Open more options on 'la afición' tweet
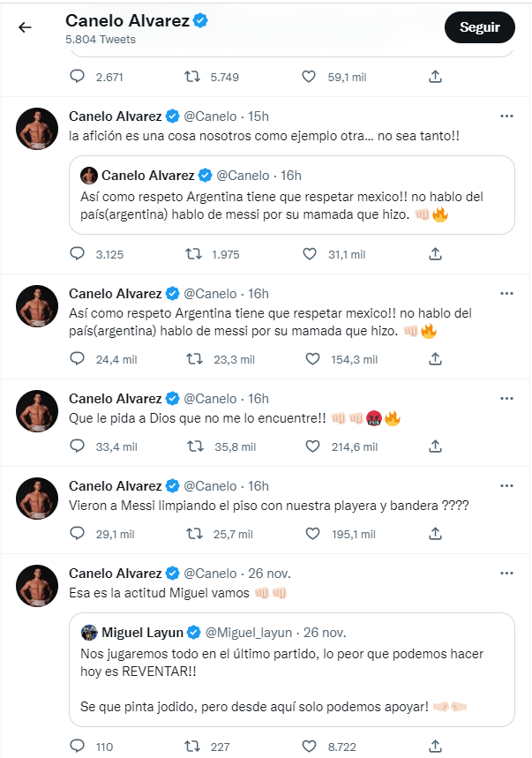Viewport: 532px width, 758px height. tap(506, 116)
